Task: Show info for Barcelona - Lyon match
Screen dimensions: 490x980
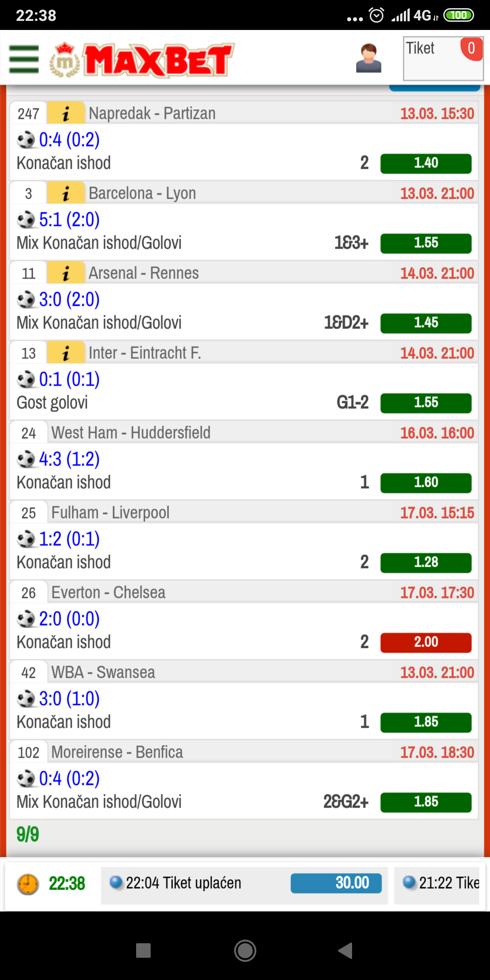Action: pos(66,193)
